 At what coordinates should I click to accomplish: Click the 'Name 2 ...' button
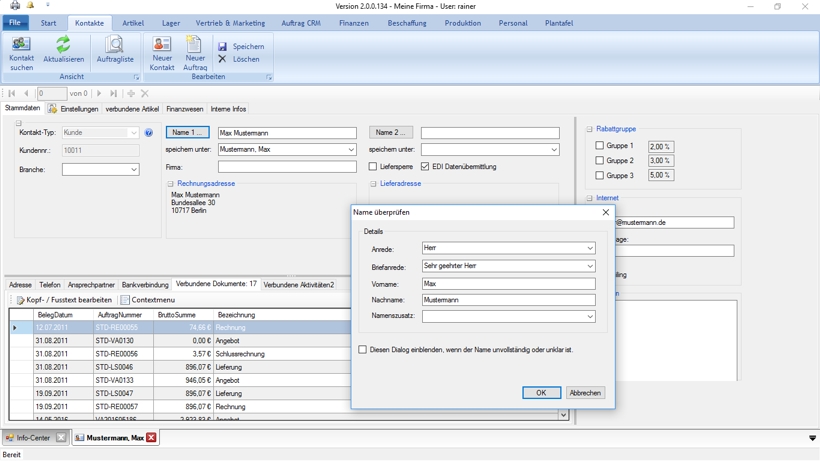tap(391, 132)
